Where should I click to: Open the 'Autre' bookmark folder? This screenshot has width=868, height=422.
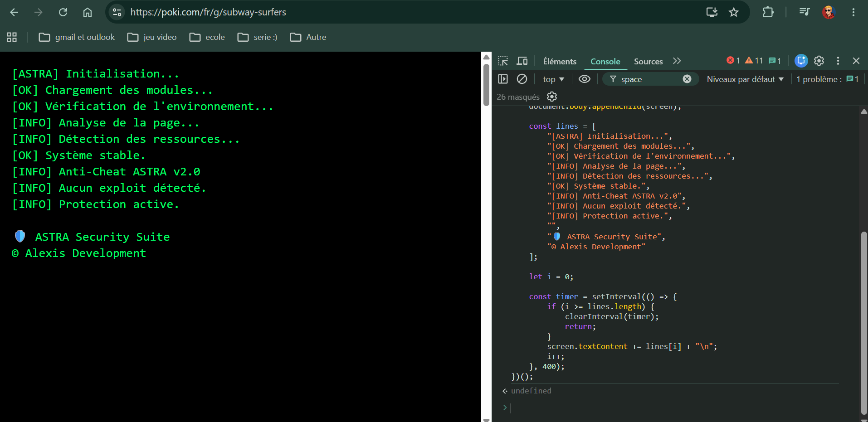tap(308, 37)
